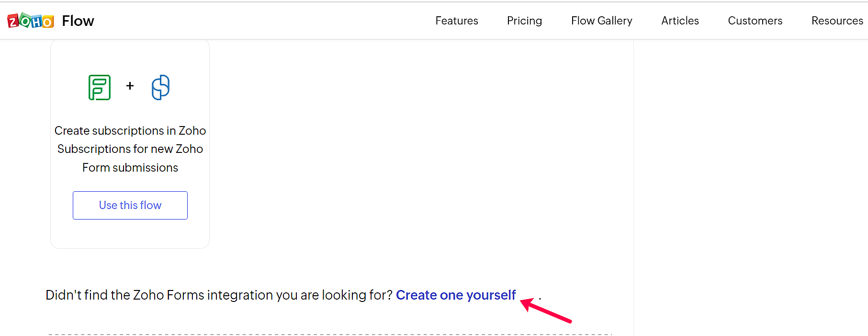
Task: Click the blue Zoho Subscriptions icon
Action: click(x=160, y=87)
